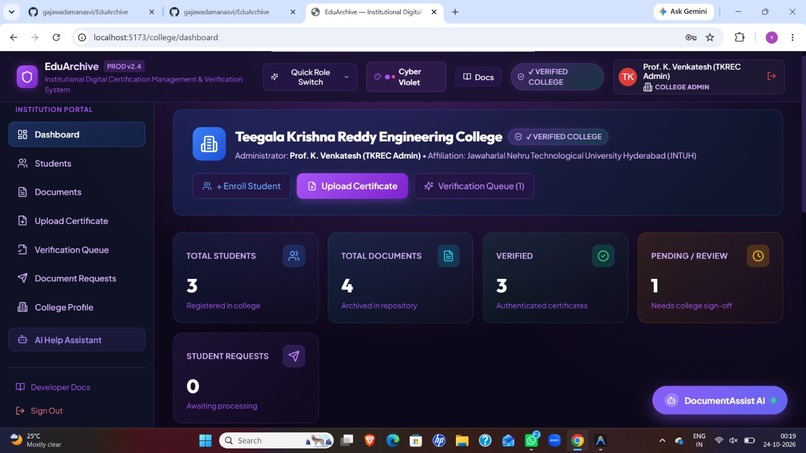Open WhatsApp from taskbar
The height and width of the screenshot is (453, 806).
[531, 440]
